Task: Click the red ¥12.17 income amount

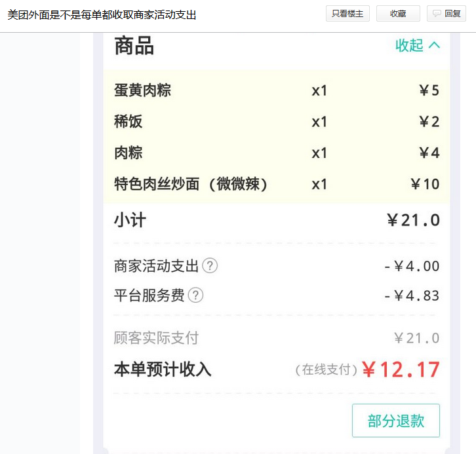Action: [x=401, y=370]
